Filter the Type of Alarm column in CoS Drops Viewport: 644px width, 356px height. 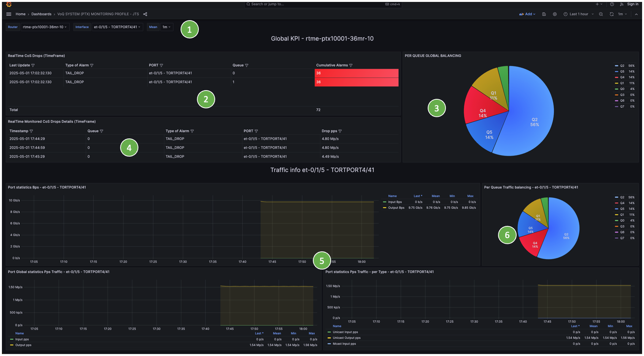(92, 65)
